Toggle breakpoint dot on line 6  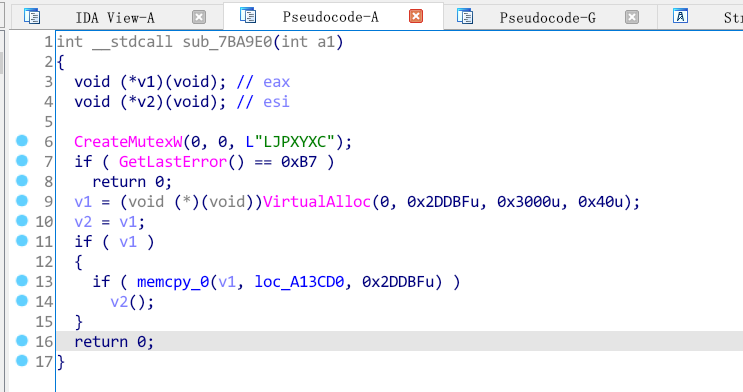(22, 141)
